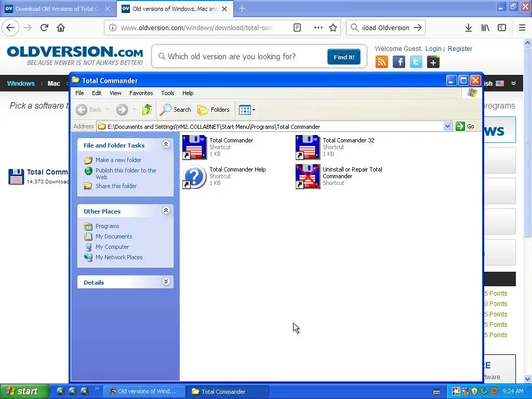Switch to Download Old Versions of Total tab
This screenshot has width=532, height=399.
coord(58,9)
